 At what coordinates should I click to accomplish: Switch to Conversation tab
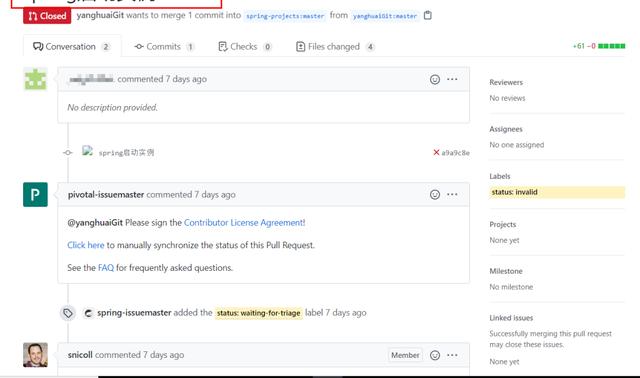click(72, 47)
